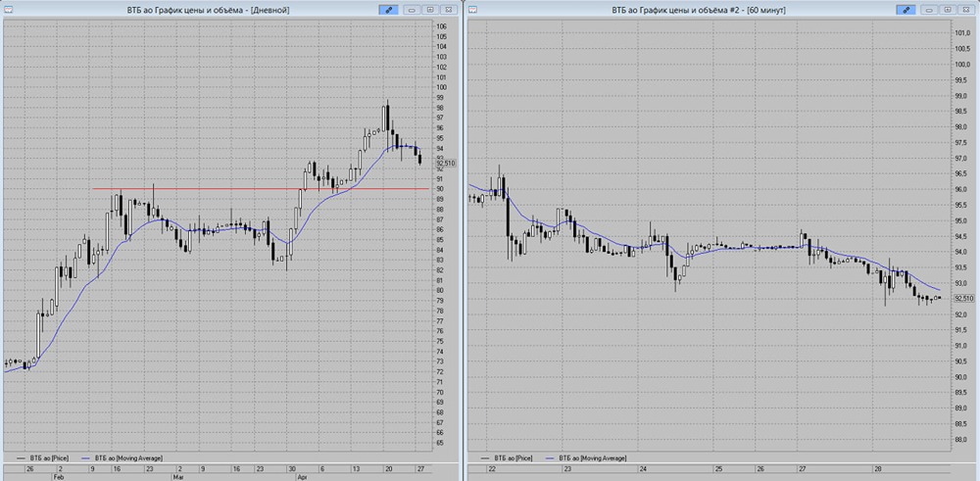The height and width of the screenshot is (481, 980).
Task: Click the 92,510 current price label on the Дневной chart
Action: 446,163
